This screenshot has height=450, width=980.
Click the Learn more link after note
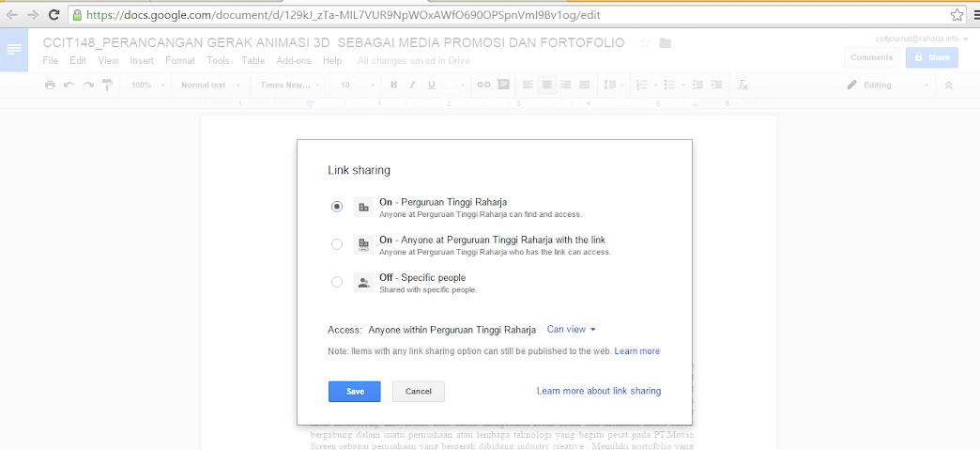point(636,351)
